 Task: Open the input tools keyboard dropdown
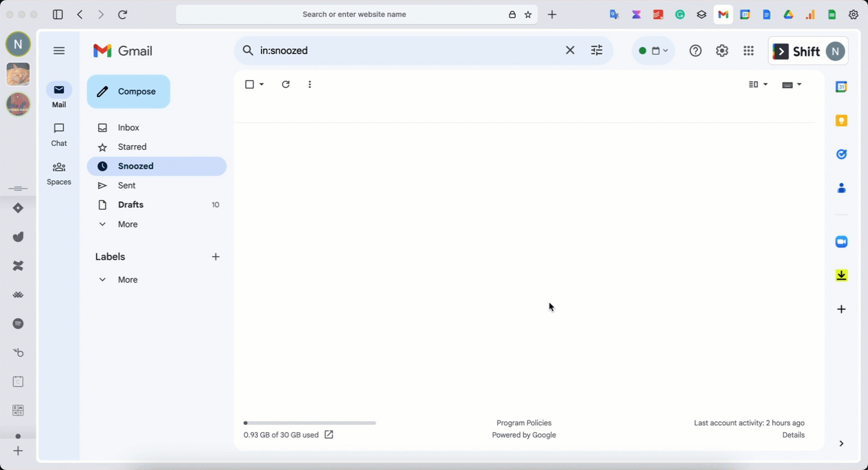point(792,84)
